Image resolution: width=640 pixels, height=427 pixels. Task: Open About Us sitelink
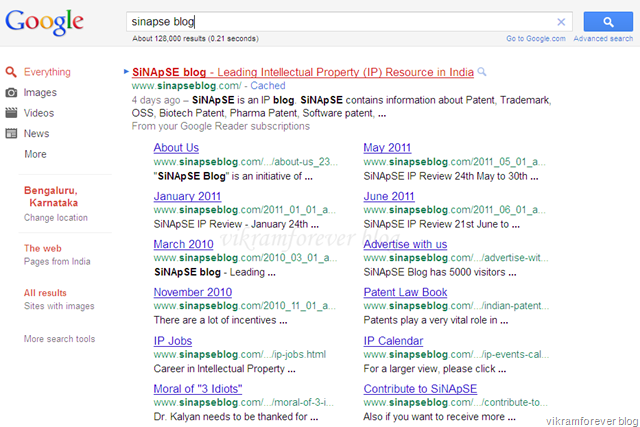(176, 148)
